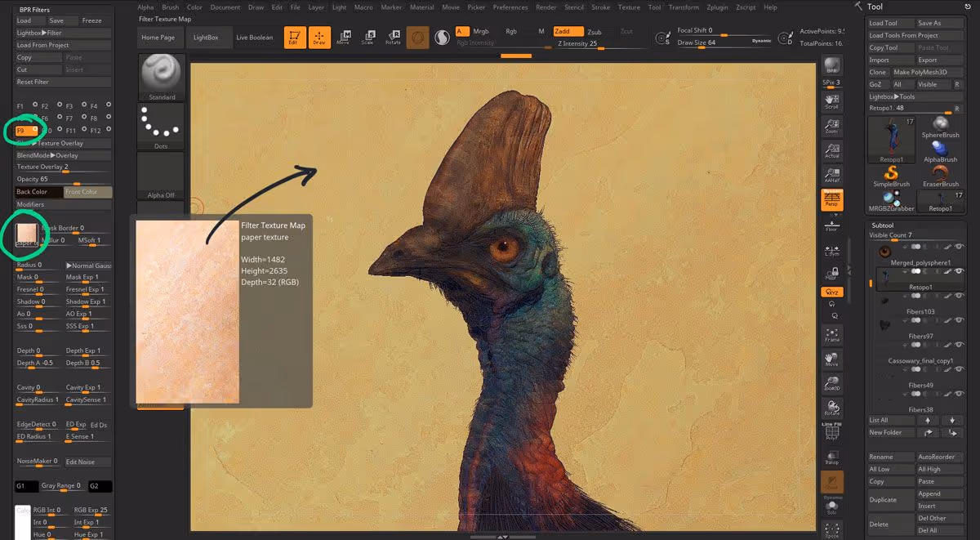The image size is (980, 540).
Task: Click the Make PolyMesh3D button
Action: [x=927, y=72]
